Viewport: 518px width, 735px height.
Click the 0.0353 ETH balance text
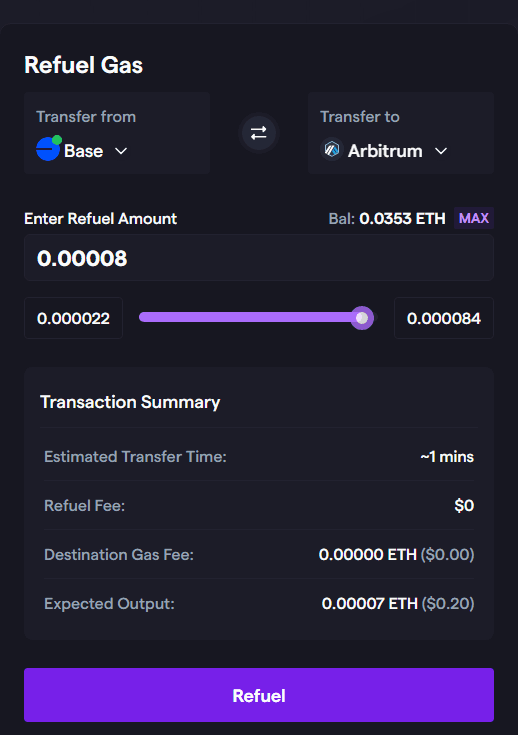[x=402, y=218]
